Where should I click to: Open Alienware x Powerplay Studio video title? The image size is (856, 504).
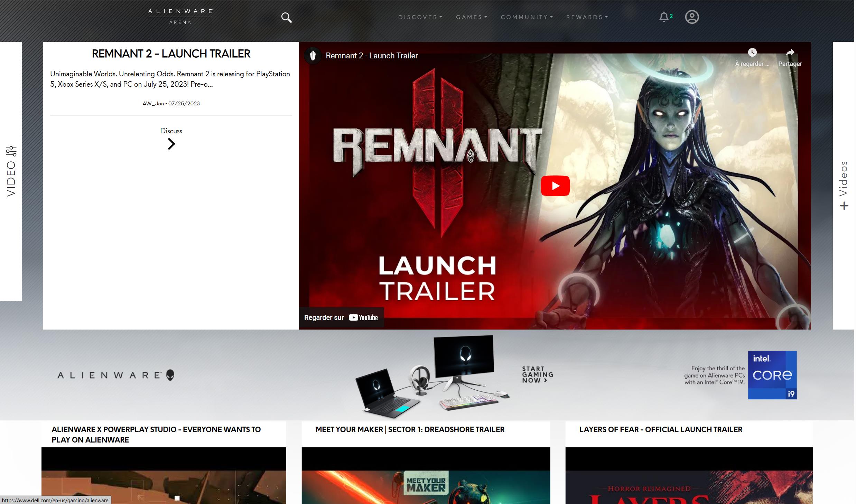tap(156, 435)
